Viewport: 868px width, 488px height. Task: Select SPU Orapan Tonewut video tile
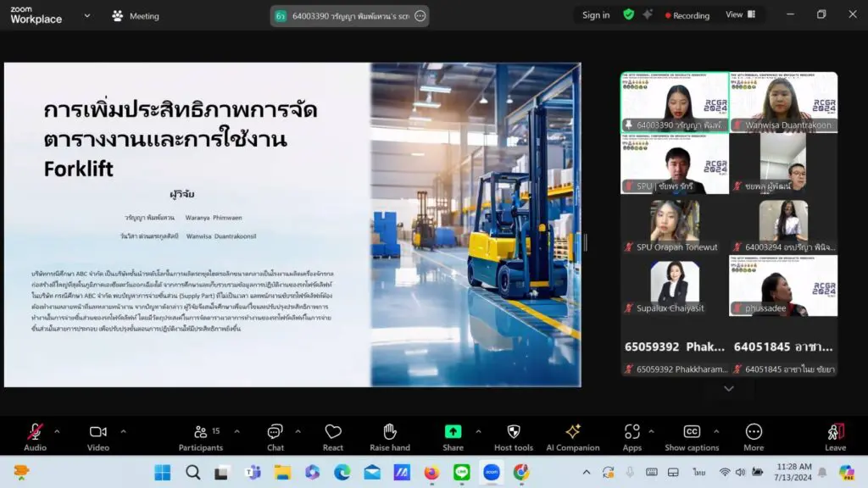674,225
